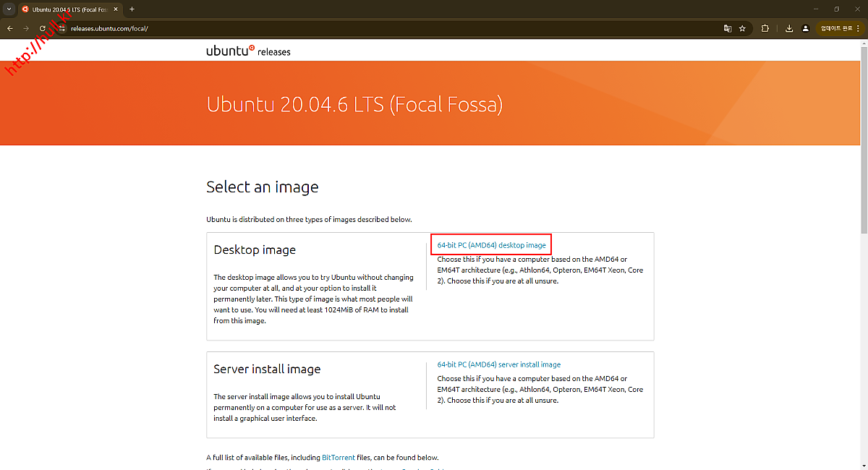Screen dimensions: 868x470
Task: Minimize the browser window
Action: click(817, 9)
